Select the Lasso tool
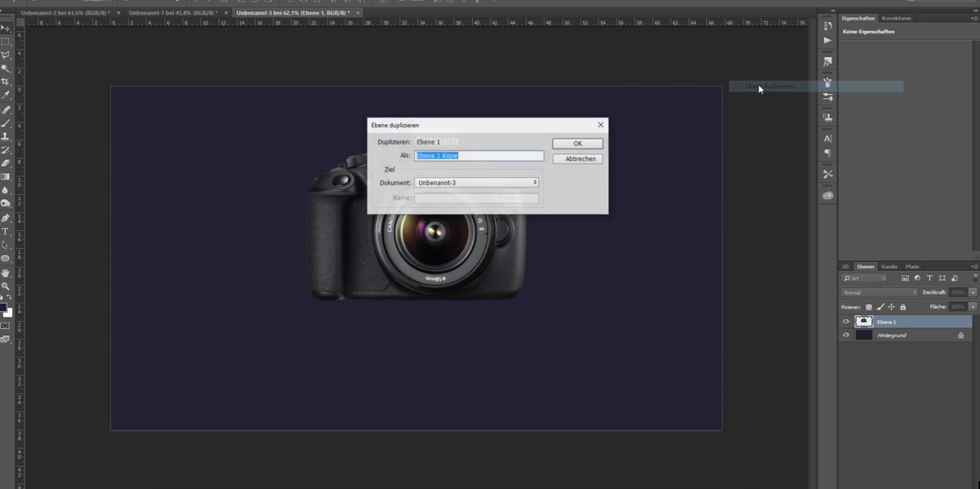Image resolution: width=980 pixels, height=489 pixels. coord(5,54)
